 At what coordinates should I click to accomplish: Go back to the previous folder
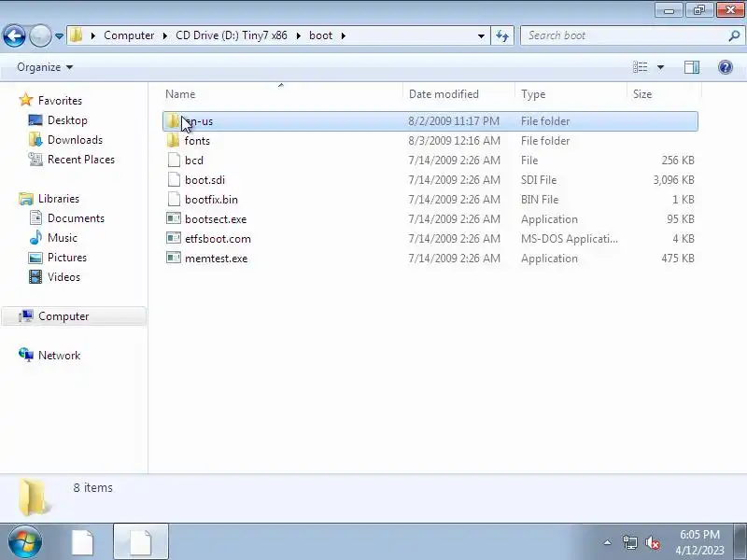14,35
